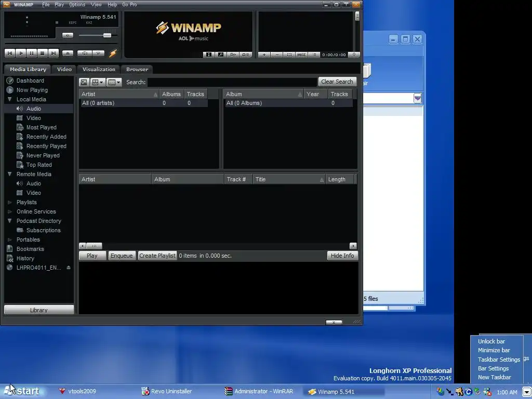The height and width of the screenshot is (399, 532).
Task: Open History in the library tree
Action: tap(25, 258)
